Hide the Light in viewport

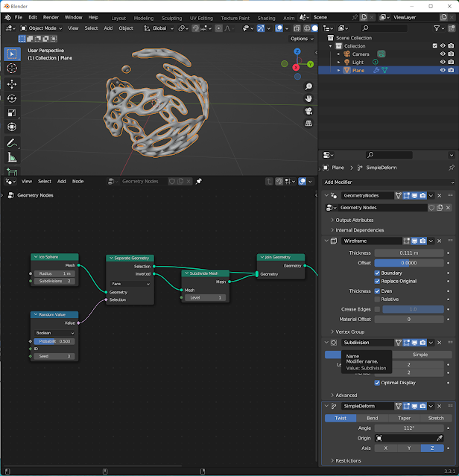pos(443,63)
